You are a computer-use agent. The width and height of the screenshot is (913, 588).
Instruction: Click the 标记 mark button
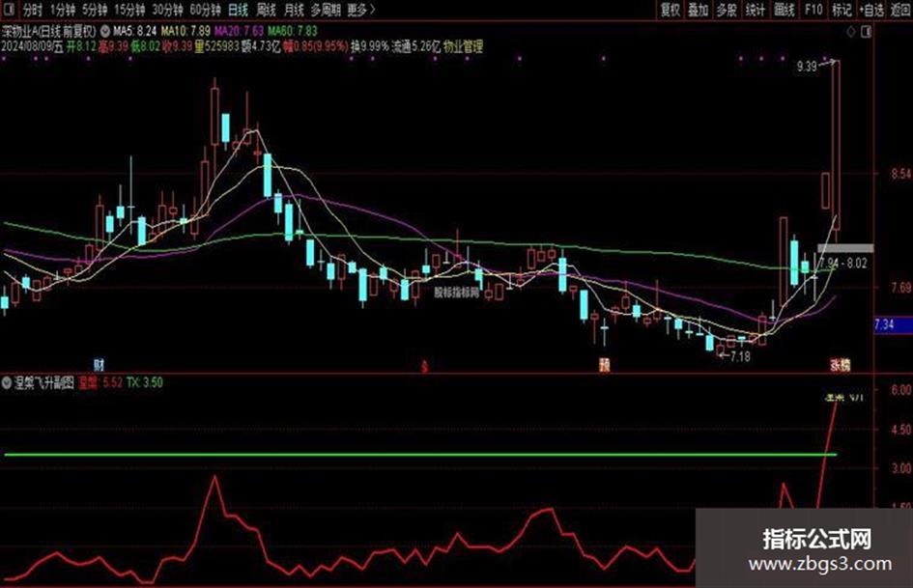tap(842, 10)
